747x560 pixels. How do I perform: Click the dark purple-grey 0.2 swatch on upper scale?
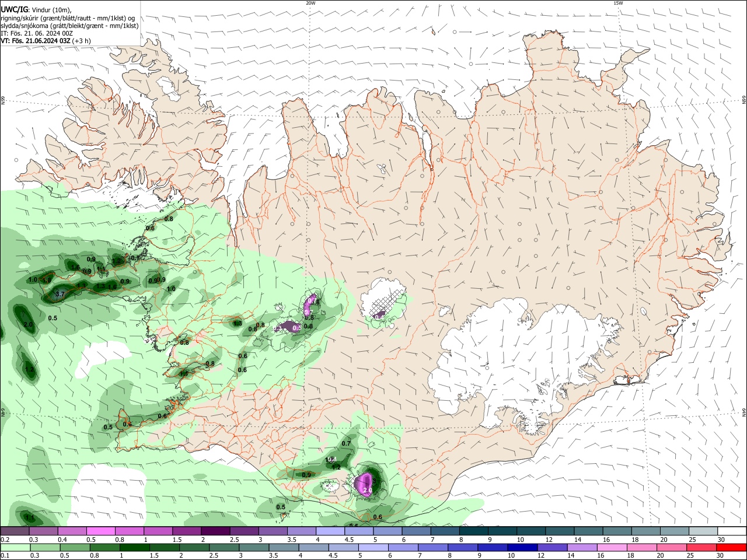15,531
